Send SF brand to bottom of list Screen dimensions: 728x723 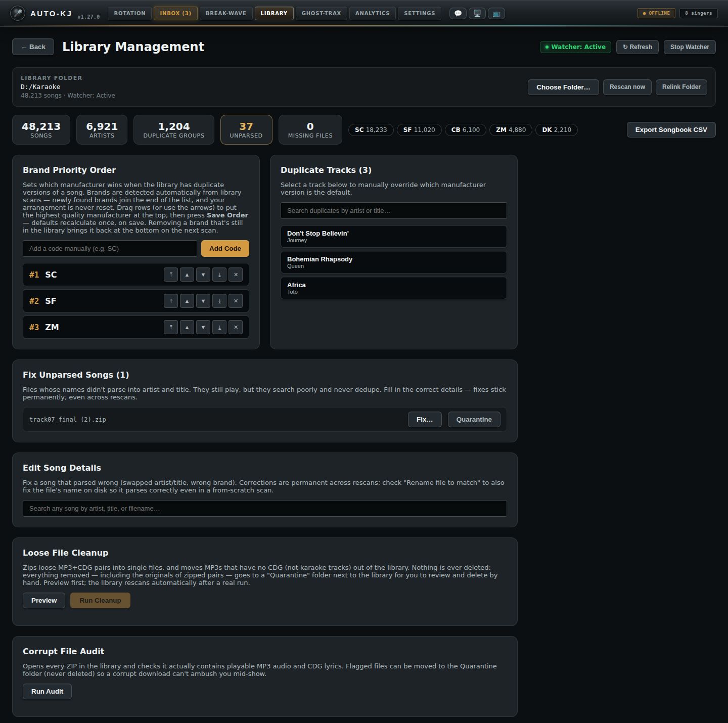coord(219,301)
